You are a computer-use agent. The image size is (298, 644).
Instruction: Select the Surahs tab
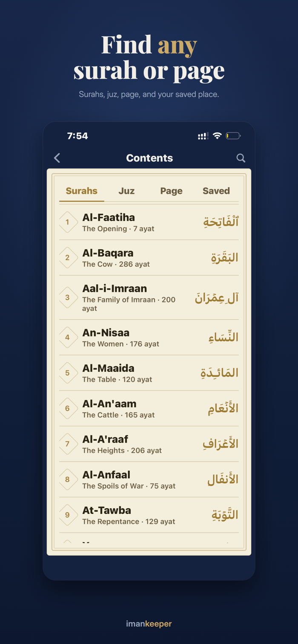[82, 191]
